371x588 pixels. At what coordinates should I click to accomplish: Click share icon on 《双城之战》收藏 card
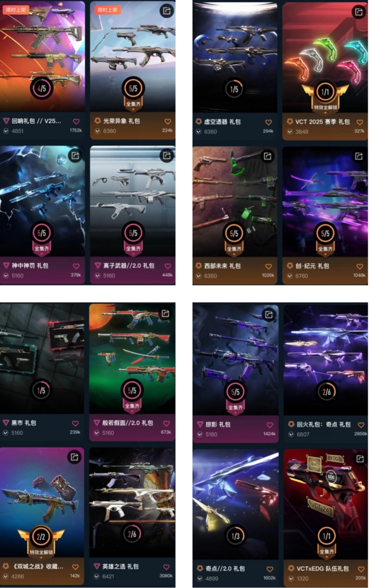coord(74,457)
